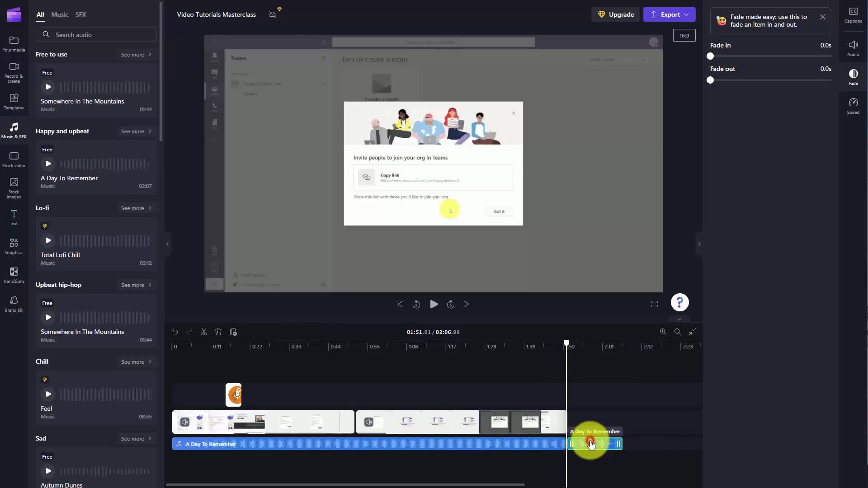Zoom in on the timeline
The image size is (868, 488).
pyautogui.click(x=663, y=332)
